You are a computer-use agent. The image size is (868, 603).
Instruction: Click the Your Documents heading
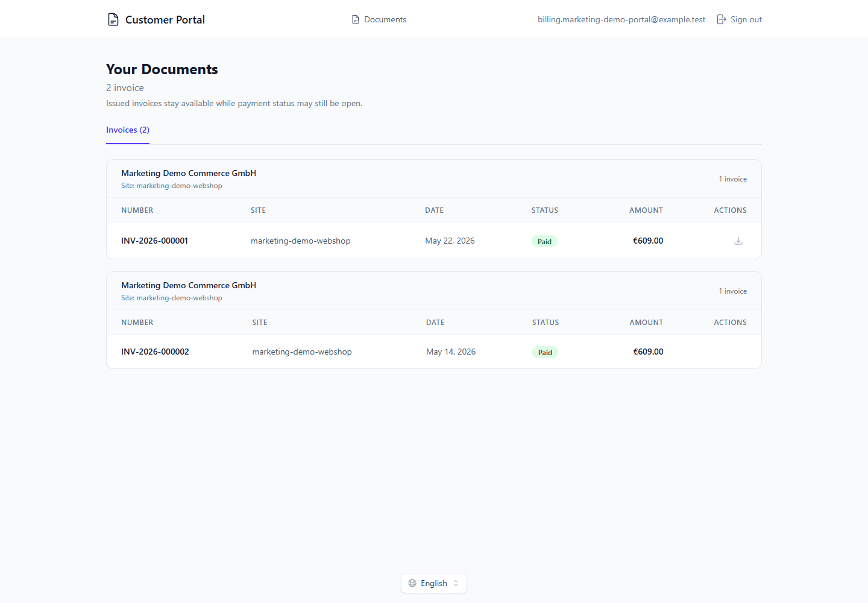point(162,69)
